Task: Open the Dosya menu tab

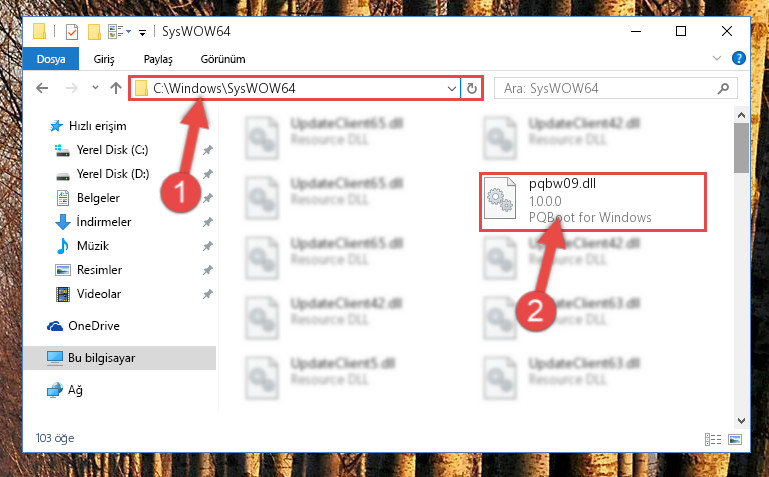Action: tap(51, 59)
